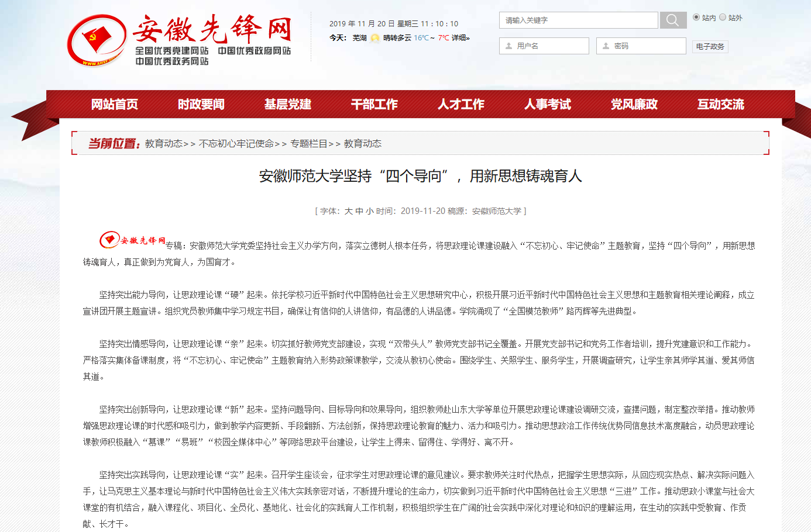Go to the 干部工作 section
The width and height of the screenshot is (811, 532).
pos(374,104)
